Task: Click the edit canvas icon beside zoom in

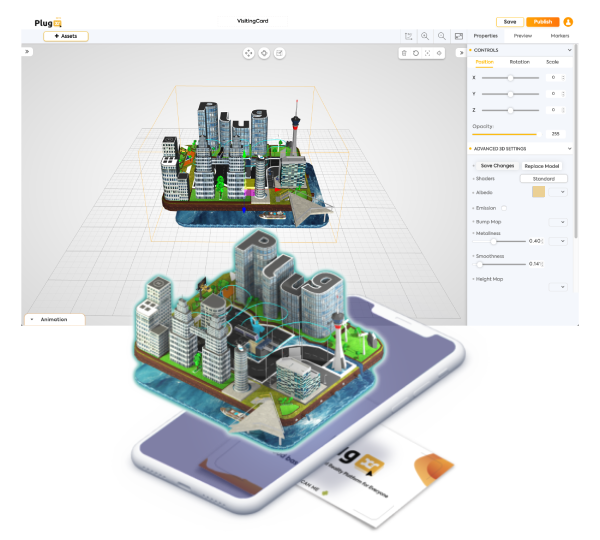Action: [x=409, y=36]
